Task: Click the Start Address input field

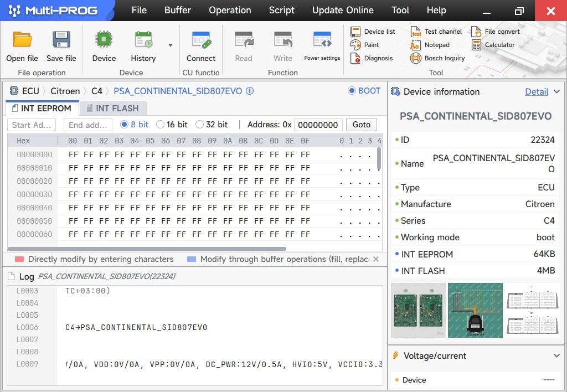Action: click(32, 125)
